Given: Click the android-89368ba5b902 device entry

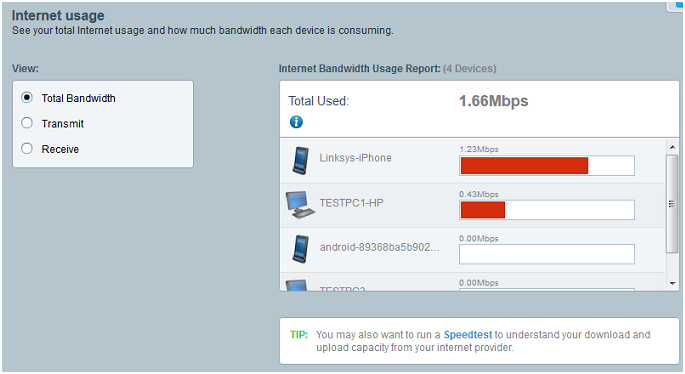Looking at the screenshot, I should [x=379, y=247].
